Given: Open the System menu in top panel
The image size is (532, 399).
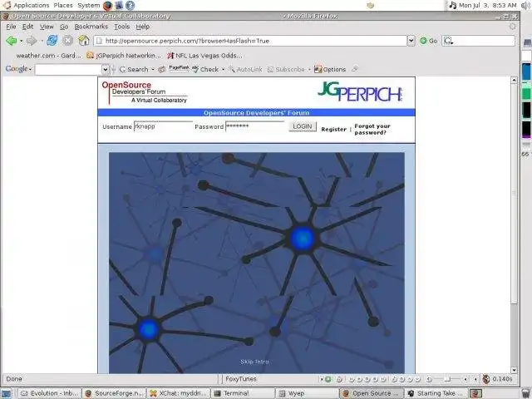Looking at the screenshot, I should coord(89,5).
